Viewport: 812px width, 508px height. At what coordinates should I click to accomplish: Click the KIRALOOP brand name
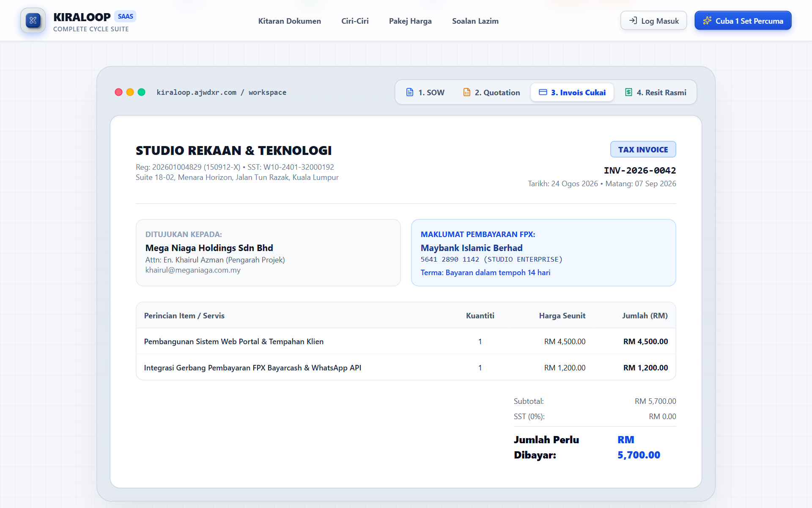pyautogui.click(x=82, y=17)
